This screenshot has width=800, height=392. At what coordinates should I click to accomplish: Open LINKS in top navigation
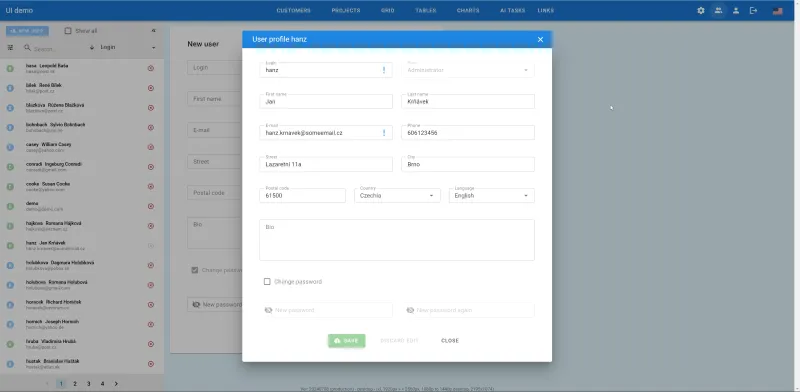point(545,11)
